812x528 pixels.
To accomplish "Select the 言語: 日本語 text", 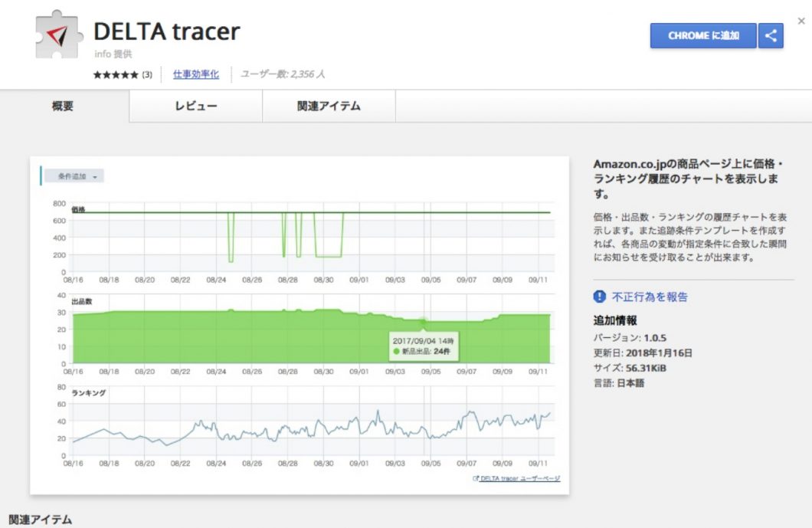I will click(619, 383).
